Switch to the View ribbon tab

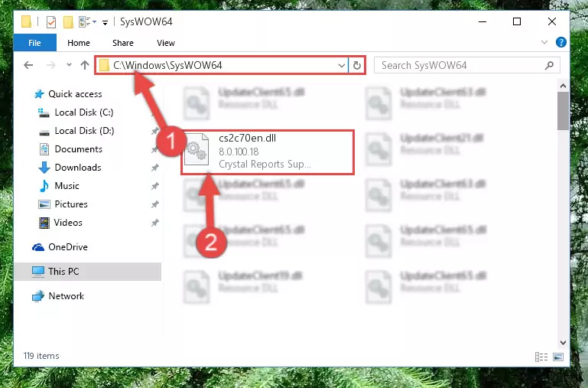166,43
